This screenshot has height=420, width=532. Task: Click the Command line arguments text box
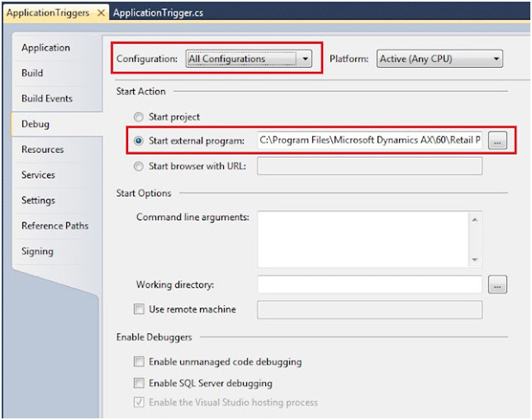[363, 239]
